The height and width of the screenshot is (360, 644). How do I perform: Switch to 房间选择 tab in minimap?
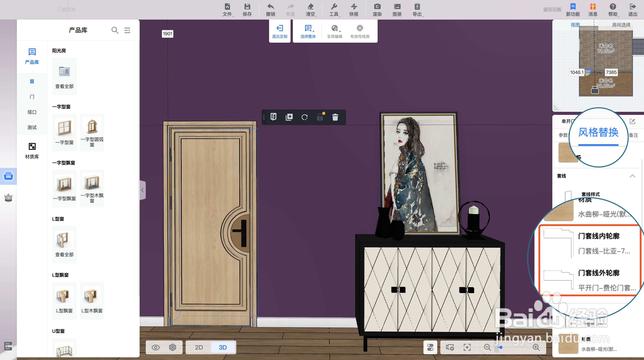click(x=621, y=25)
